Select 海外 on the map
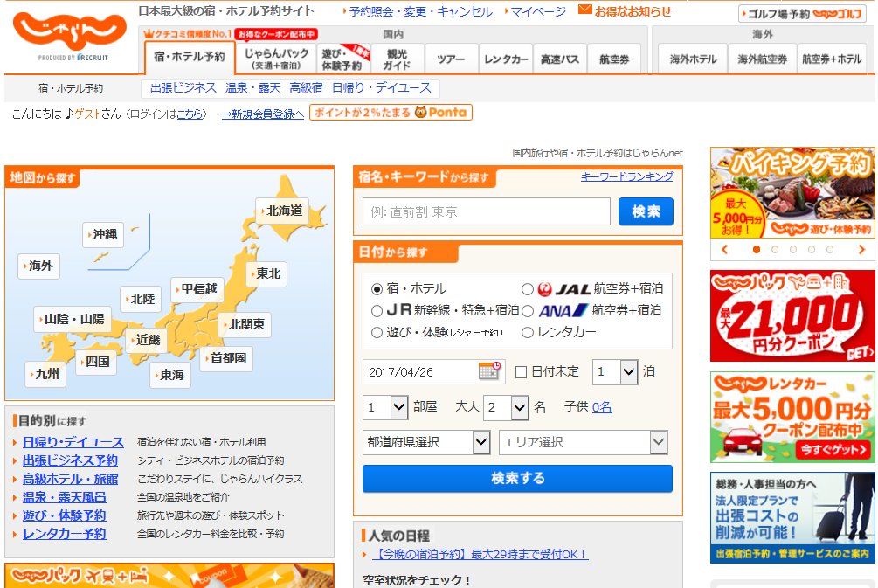The height and width of the screenshot is (588, 878). pyautogui.click(x=38, y=266)
